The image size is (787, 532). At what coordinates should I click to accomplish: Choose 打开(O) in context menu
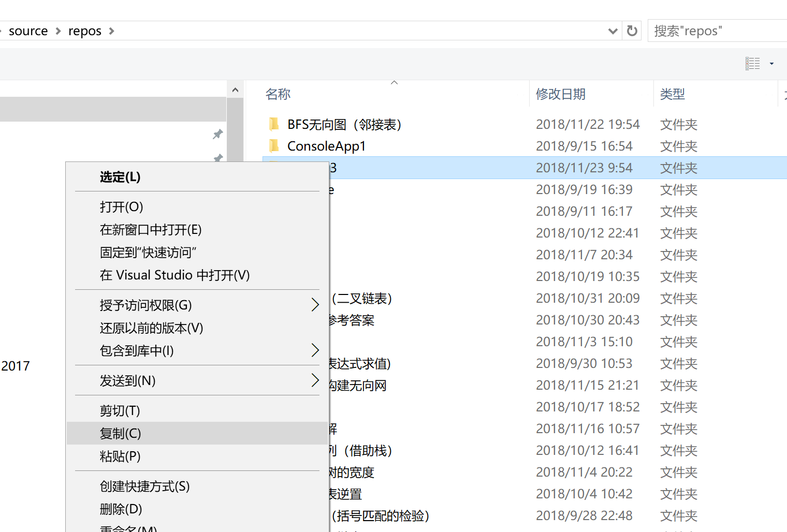point(197,207)
